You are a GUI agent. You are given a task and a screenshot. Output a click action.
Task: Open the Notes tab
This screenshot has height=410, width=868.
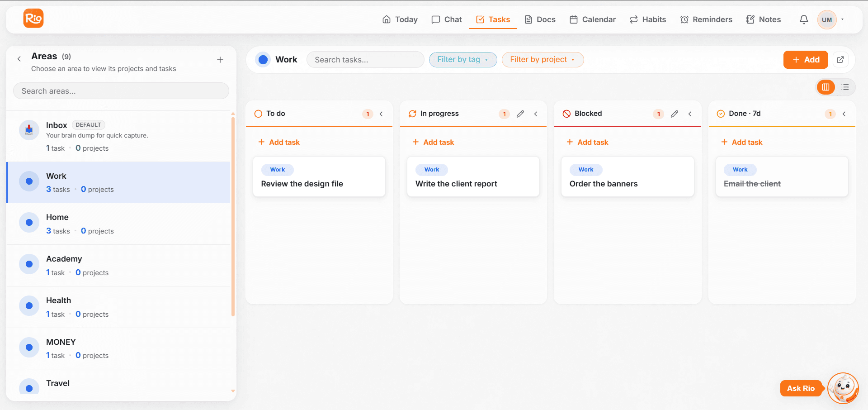pyautogui.click(x=764, y=19)
